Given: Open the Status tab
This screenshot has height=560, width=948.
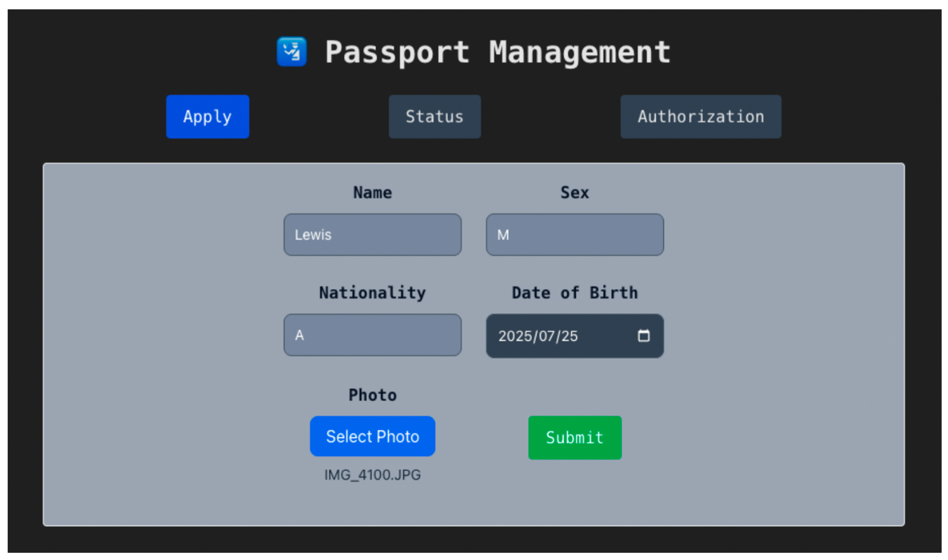Looking at the screenshot, I should coord(434,117).
